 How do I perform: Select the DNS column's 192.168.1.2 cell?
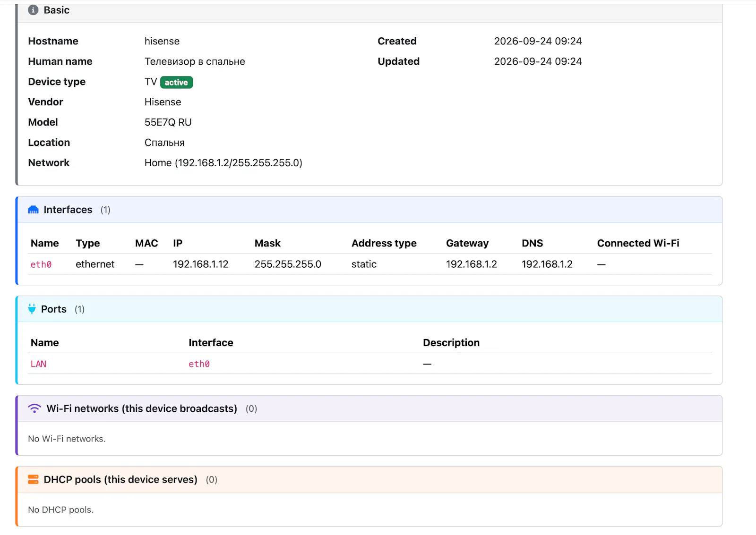tap(547, 264)
